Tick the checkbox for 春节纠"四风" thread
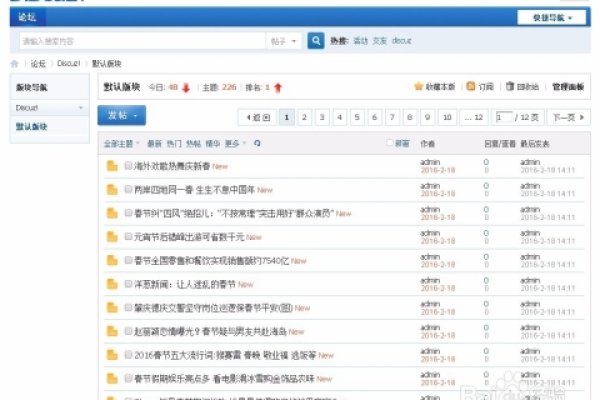This screenshot has height=400, width=600. click(x=128, y=213)
